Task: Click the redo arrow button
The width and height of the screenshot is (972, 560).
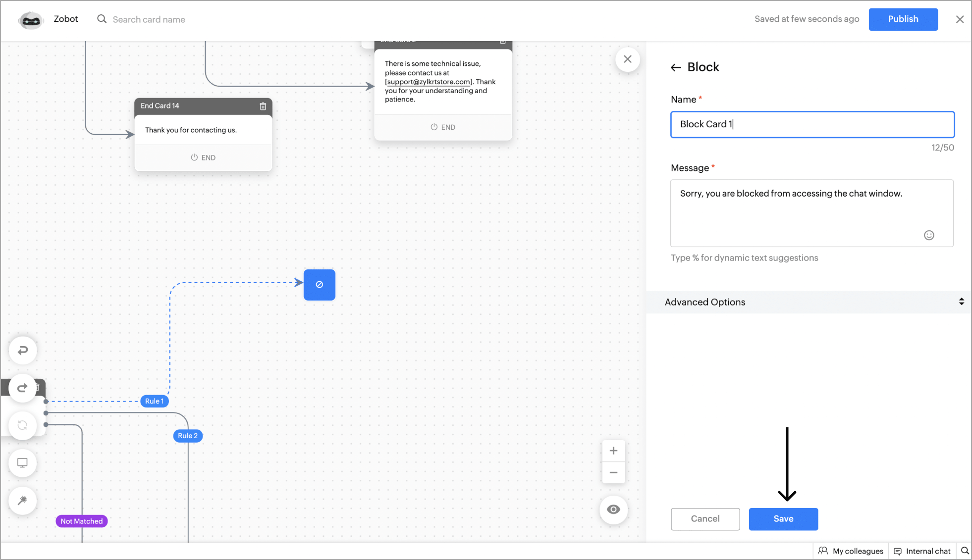Action: pos(23,388)
